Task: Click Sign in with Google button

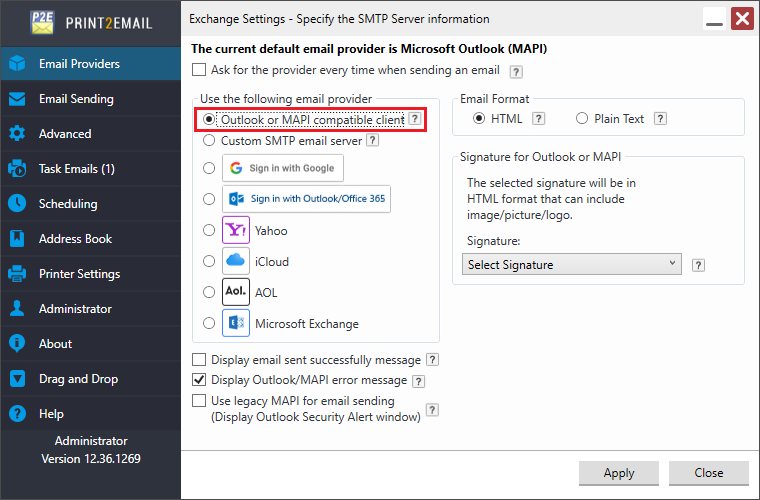Action: pos(283,168)
